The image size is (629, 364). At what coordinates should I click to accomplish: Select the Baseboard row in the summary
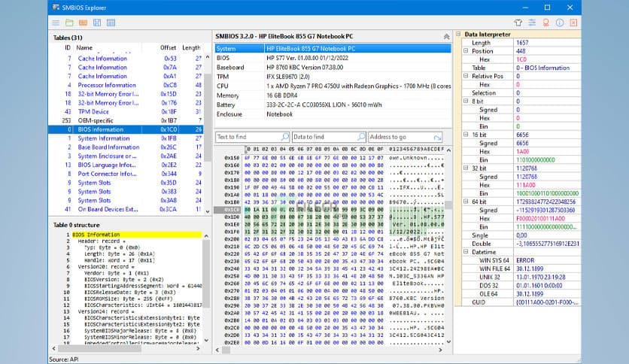click(333, 68)
